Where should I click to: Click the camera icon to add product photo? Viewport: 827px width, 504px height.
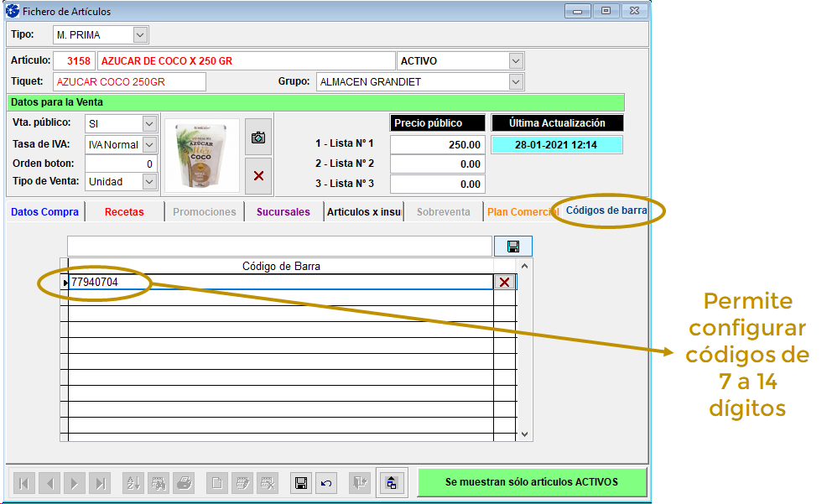[x=258, y=138]
